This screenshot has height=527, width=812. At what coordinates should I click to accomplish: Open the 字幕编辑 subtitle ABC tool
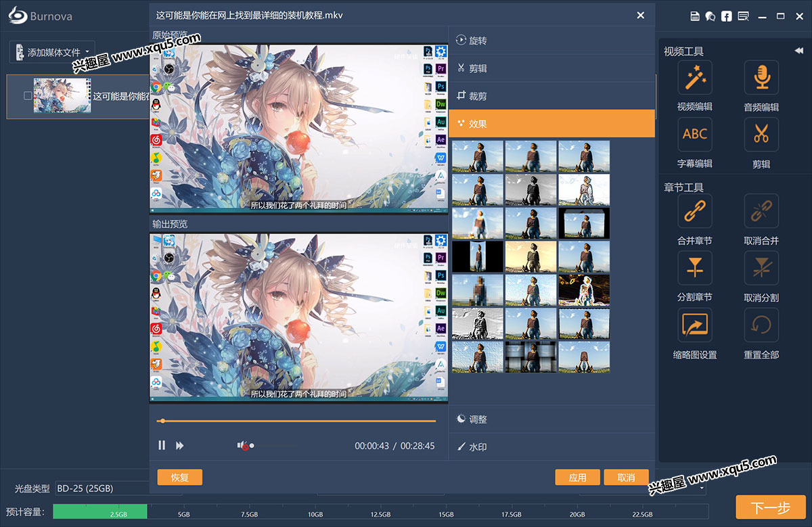pyautogui.click(x=694, y=135)
